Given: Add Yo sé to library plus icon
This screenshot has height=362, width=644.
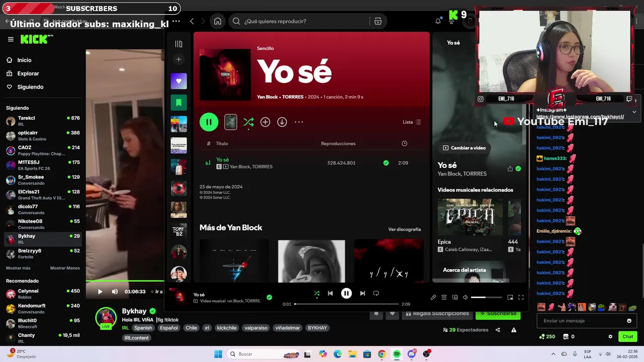Looking at the screenshot, I should pyautogui.click(x=265, y=122).
